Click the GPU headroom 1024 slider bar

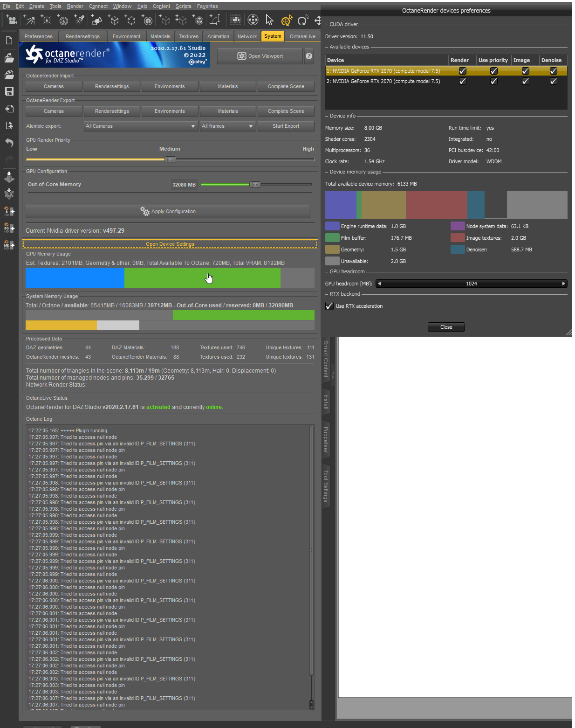coord(472,284)
